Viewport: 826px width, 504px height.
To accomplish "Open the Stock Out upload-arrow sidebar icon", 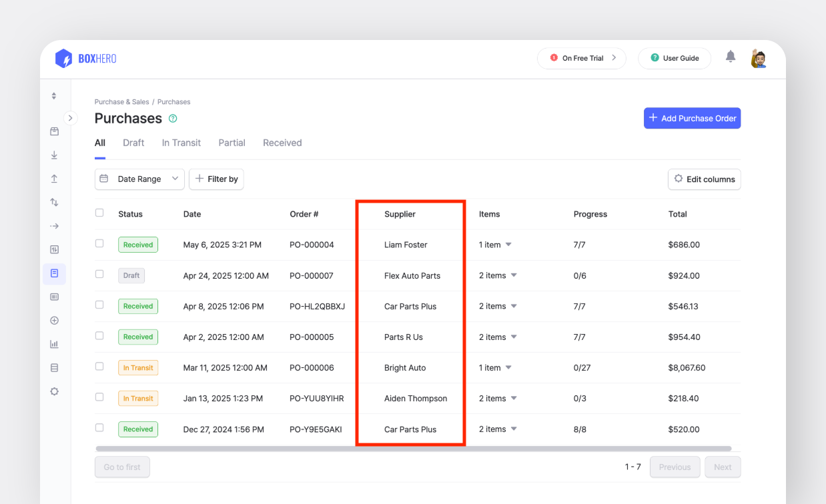I will tap(54, 179).
